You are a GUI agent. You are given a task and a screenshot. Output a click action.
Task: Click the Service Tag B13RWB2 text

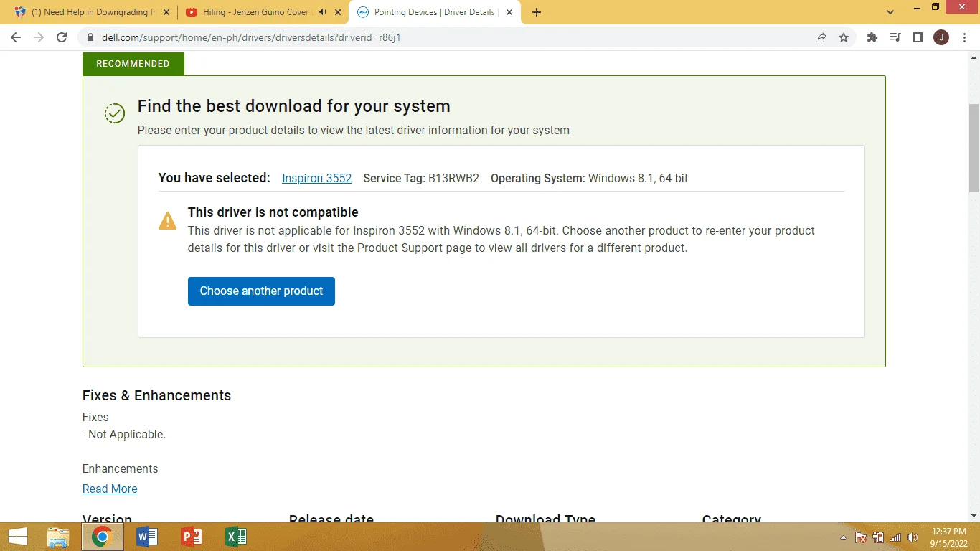coord(421,179)
